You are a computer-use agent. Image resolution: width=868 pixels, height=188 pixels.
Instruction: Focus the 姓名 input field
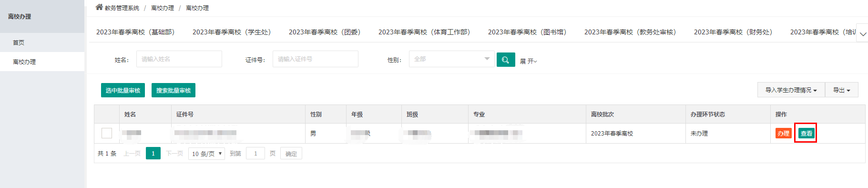point(179,59)
